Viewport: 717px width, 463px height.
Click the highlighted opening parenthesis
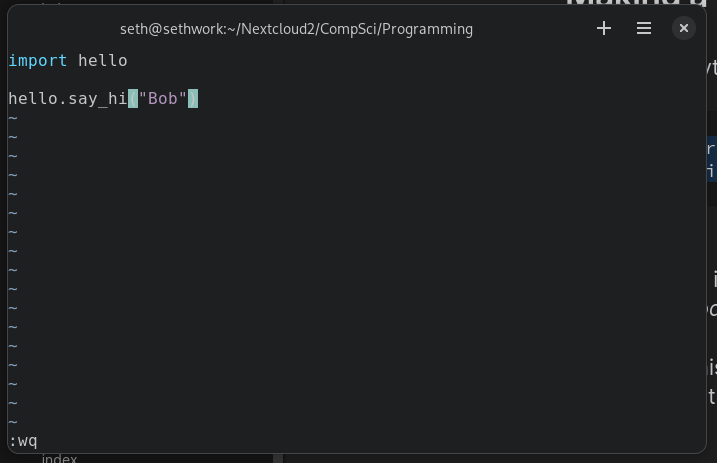tap(133, 99)
